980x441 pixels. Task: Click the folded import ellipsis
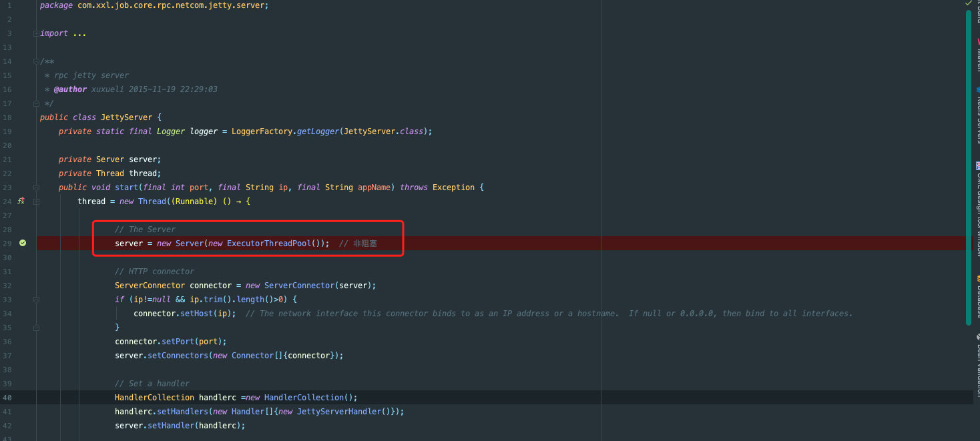pyautogui.click(x=79, y=33)
